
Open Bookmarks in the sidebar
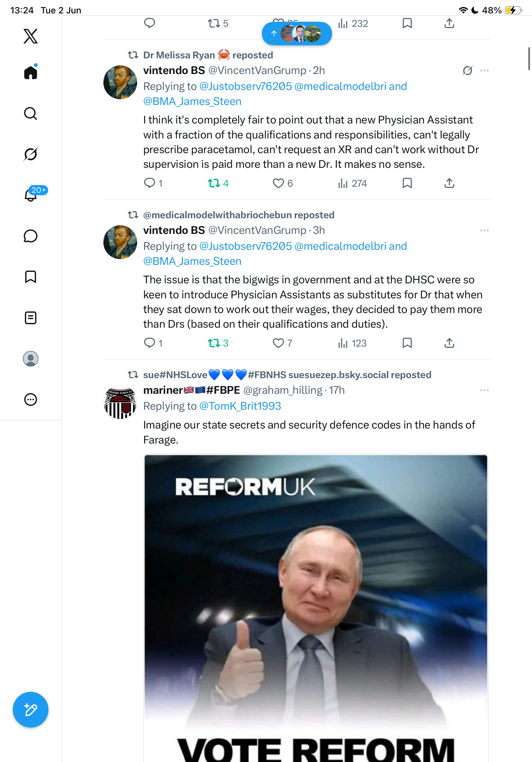31,277
